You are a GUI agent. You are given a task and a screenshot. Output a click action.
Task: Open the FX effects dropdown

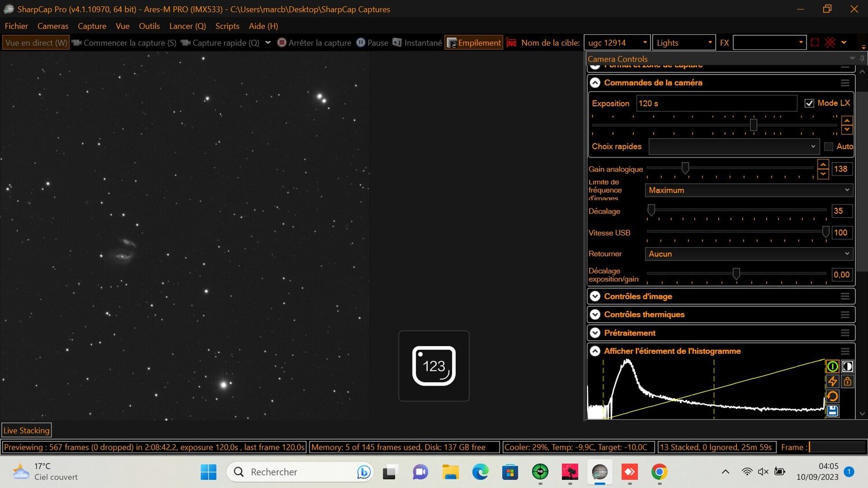tap(770, 43)
